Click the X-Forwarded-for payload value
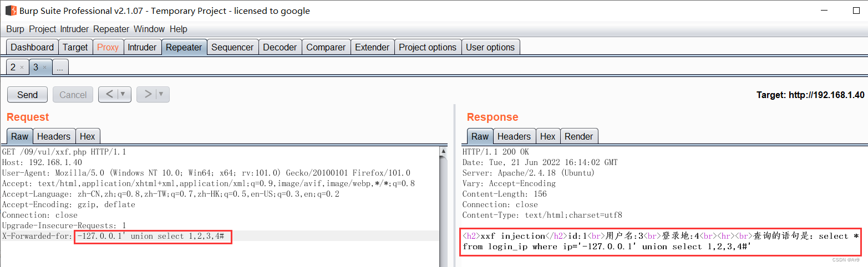Viewport: 868px width, 267px height. click(150, 237)
